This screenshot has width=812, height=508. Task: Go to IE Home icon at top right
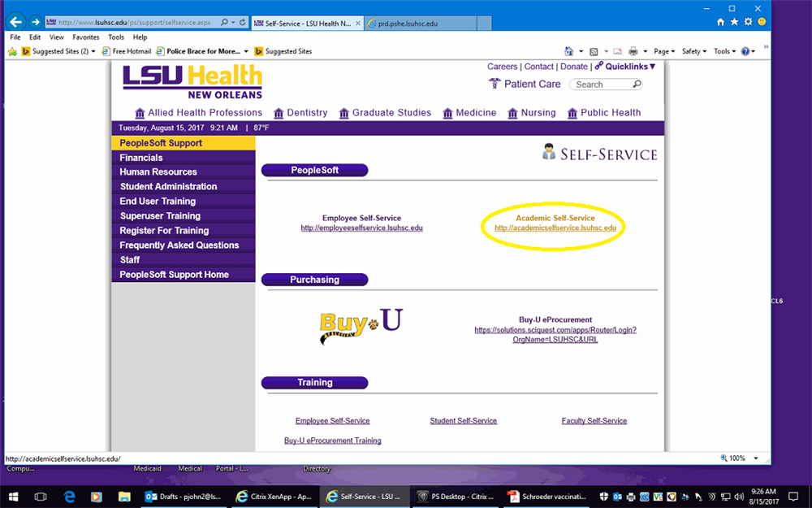pyautogui.click(x=720, y=22)
